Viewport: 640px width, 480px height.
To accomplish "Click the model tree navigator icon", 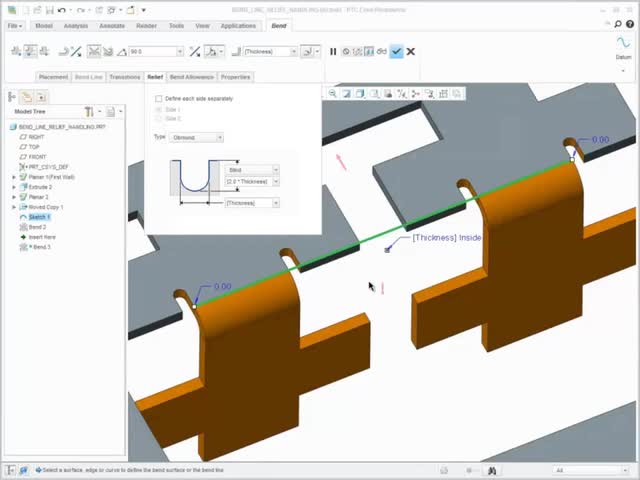I will (x=12, y=97).
